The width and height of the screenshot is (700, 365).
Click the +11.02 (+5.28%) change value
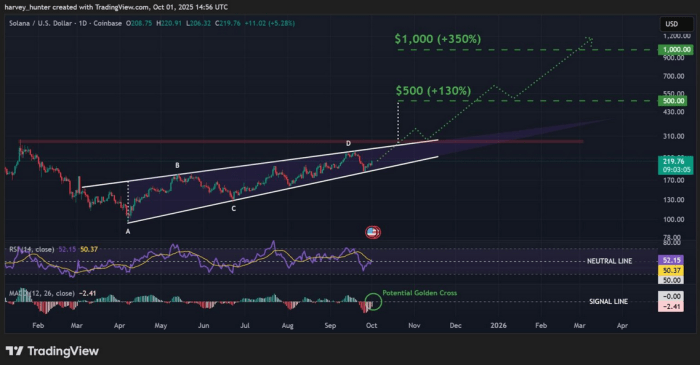[x=270, y=23]
